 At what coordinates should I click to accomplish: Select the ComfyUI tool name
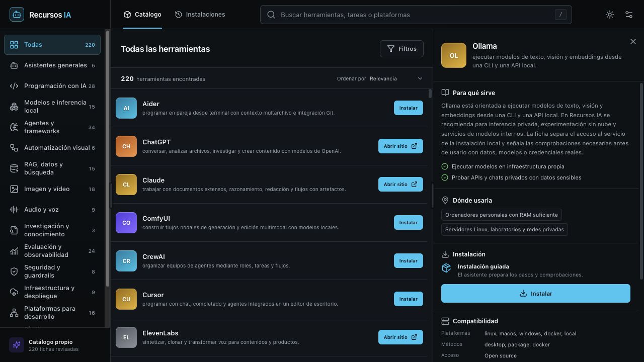pos(156,219)
